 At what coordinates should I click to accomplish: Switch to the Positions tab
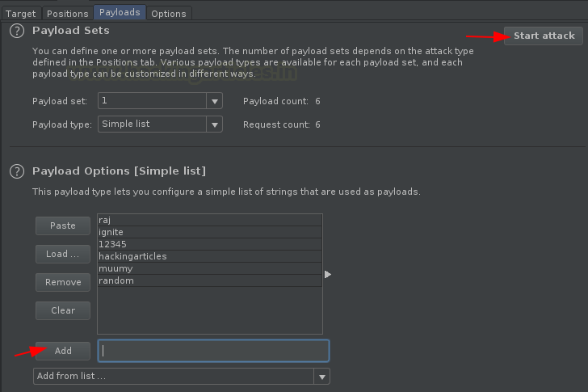pyautogui.click(x=67, y=13)
